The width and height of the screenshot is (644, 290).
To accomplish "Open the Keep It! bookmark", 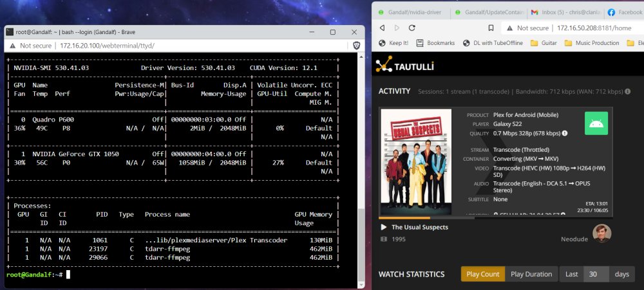I will point(393,42).
